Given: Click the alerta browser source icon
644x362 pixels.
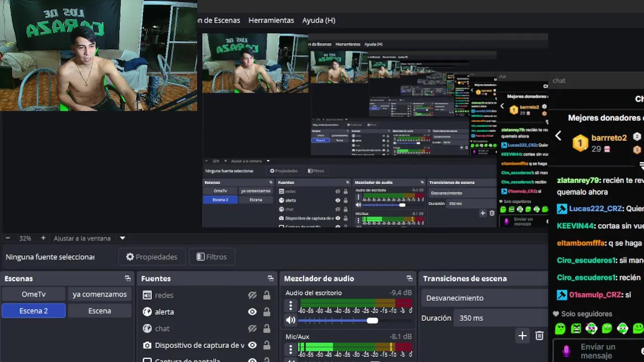Looking at the screenshot, I should (x=147, y=312).
